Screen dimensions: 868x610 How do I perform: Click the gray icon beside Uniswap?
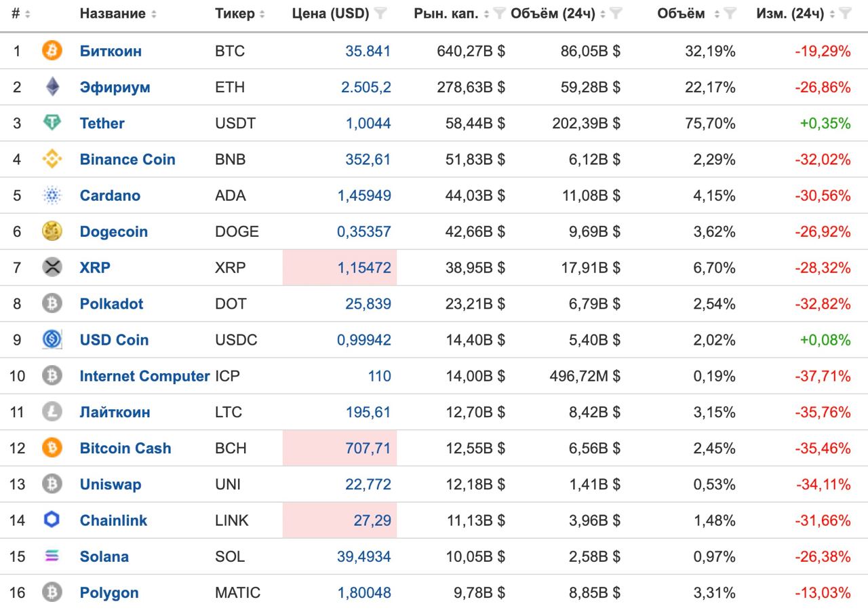pyautogui.click(x=52, y=484)
